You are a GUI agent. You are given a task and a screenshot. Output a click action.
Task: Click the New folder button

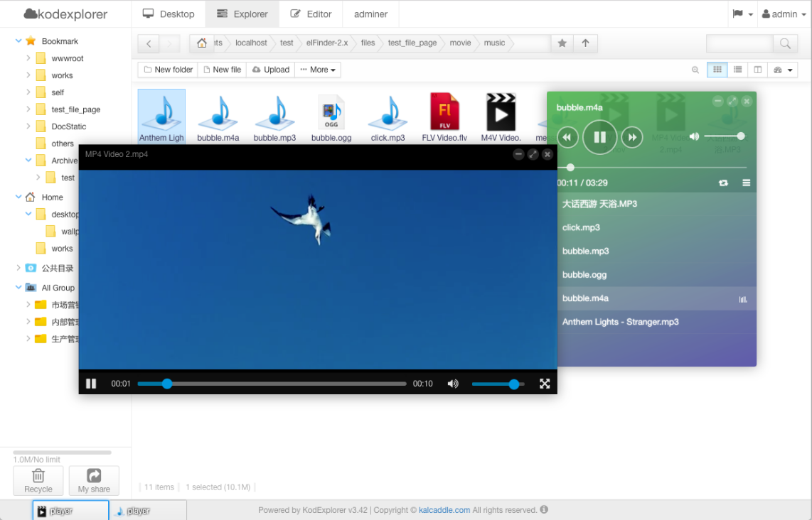(x=168, y=70)
